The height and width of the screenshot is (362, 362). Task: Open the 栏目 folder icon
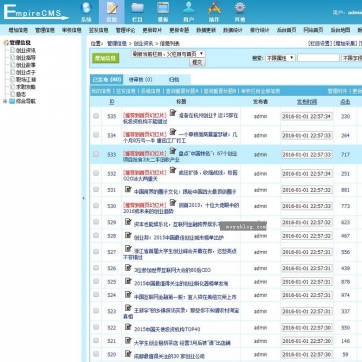point(137,12)
